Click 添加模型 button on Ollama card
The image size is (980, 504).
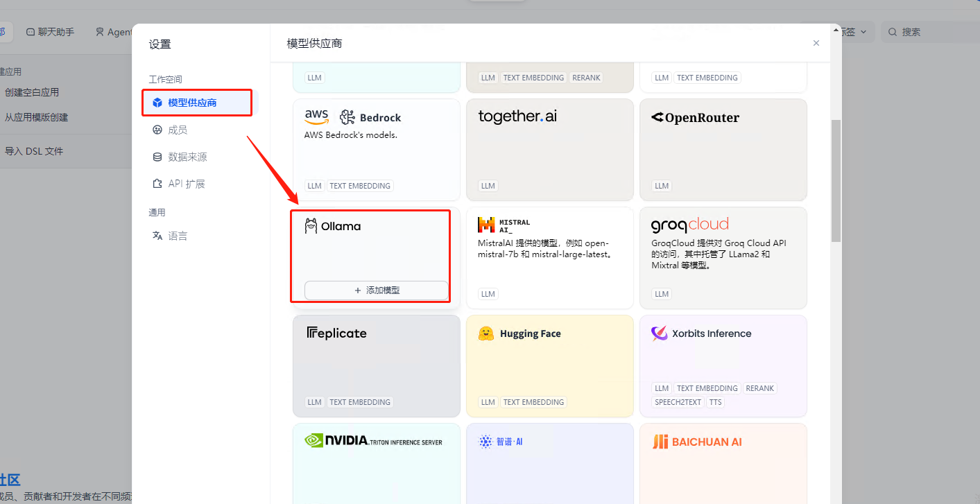(377, 290)
